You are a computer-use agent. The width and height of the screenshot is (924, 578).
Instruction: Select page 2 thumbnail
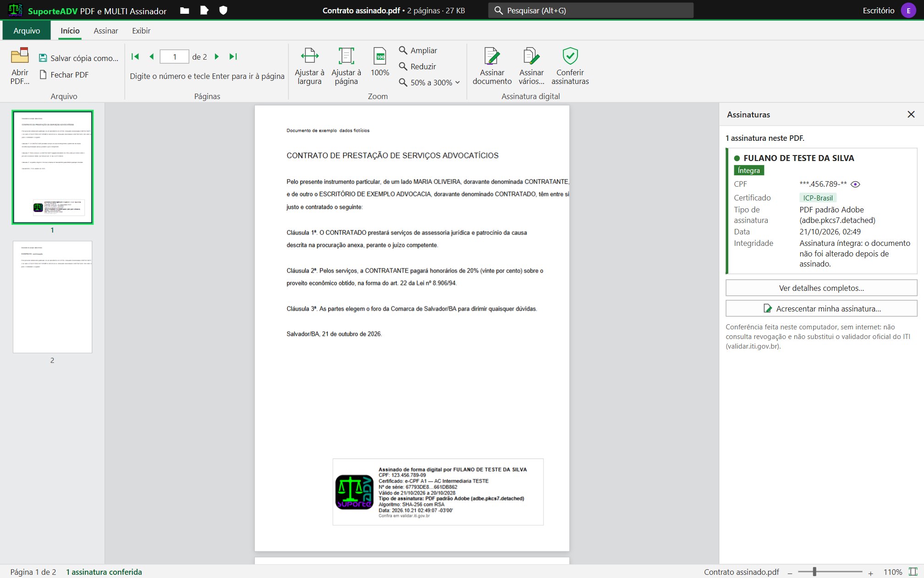coord(52,297)
